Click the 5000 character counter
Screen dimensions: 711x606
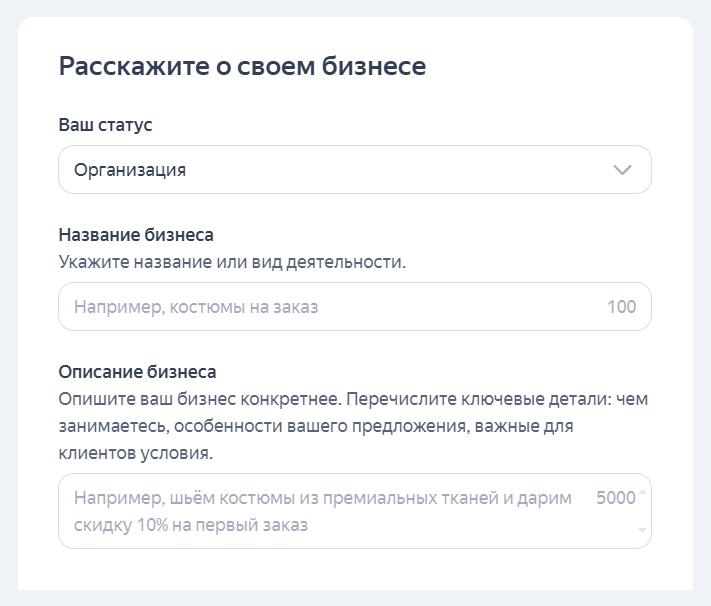pos(615,498)
